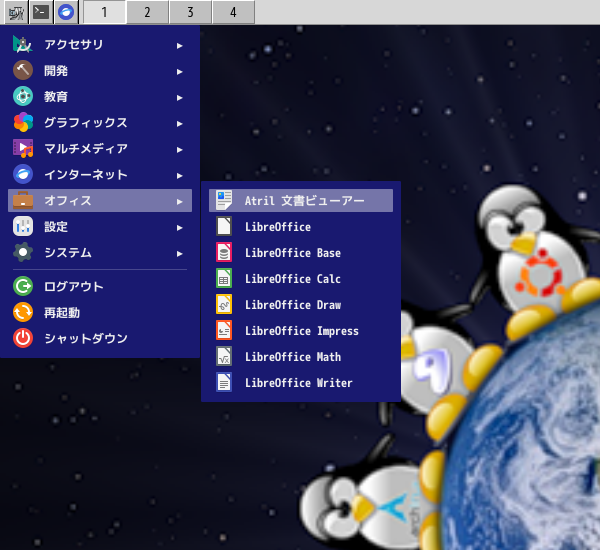
Task: Click the システム gear icon
Action: click(23, 253)
